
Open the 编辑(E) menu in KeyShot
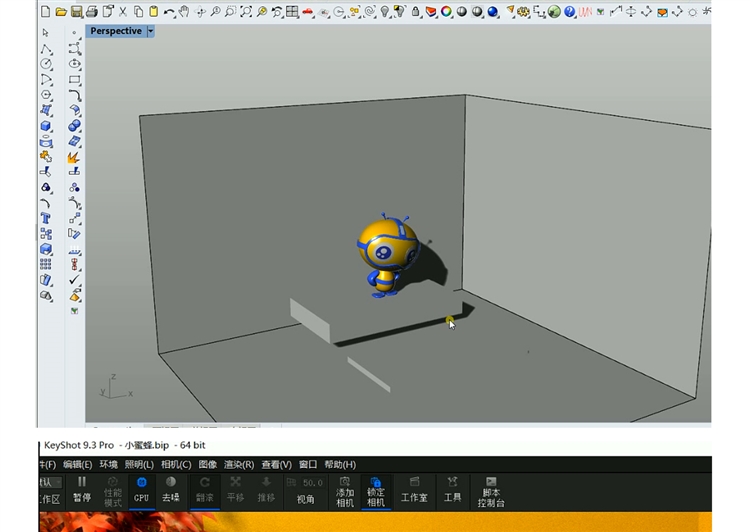click(x=77, y=465)
